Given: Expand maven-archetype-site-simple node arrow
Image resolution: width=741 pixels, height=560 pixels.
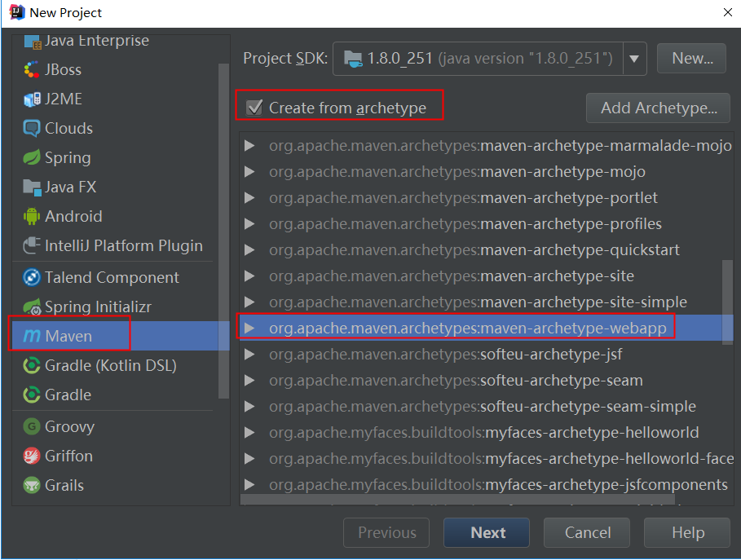Looking at the screenshot, I should pos(249,302).
